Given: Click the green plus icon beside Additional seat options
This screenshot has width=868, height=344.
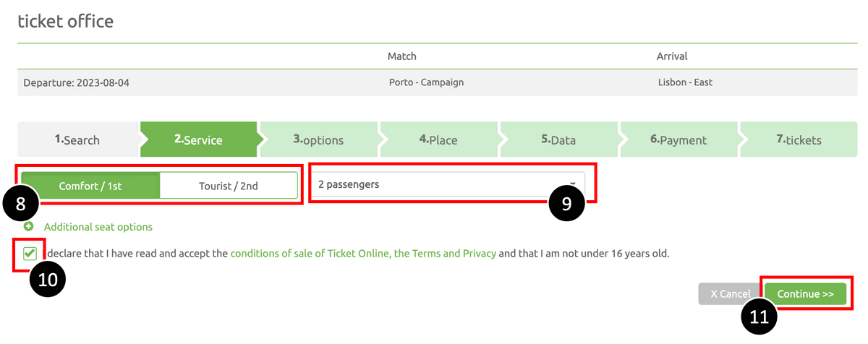Looking at the screenshot, I should [29, 226].
